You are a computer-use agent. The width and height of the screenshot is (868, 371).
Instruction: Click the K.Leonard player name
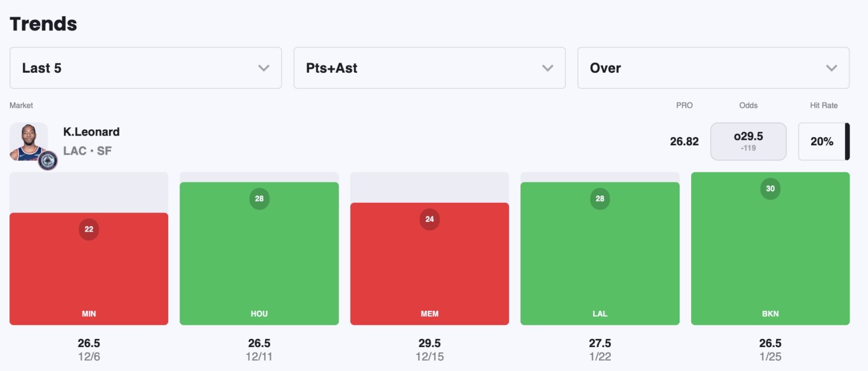[91, 132]
